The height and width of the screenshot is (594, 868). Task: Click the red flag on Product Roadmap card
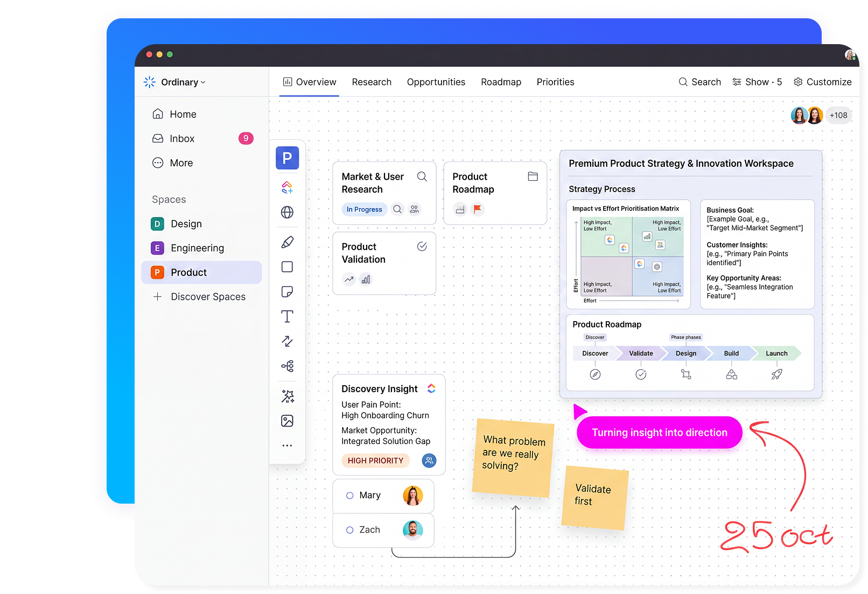pos(477,209)
